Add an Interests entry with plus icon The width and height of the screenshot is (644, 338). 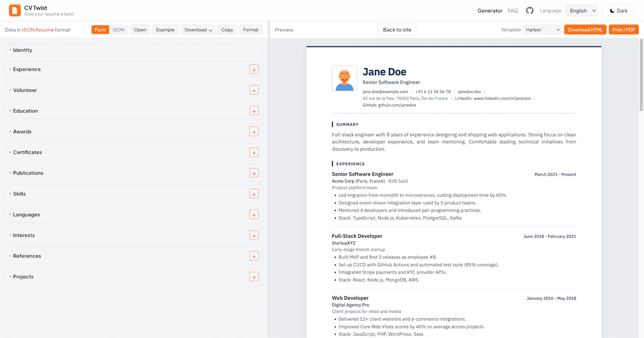254,235
